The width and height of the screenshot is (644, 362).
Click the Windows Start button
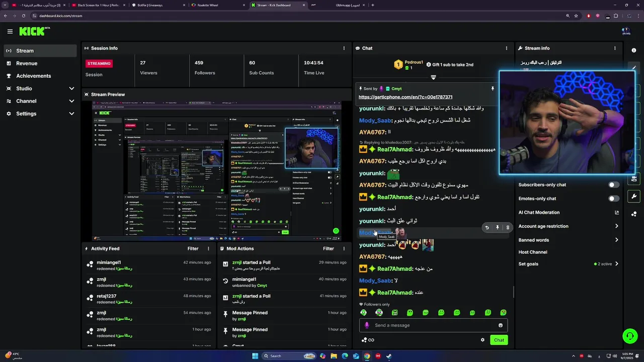coord(255,356)
